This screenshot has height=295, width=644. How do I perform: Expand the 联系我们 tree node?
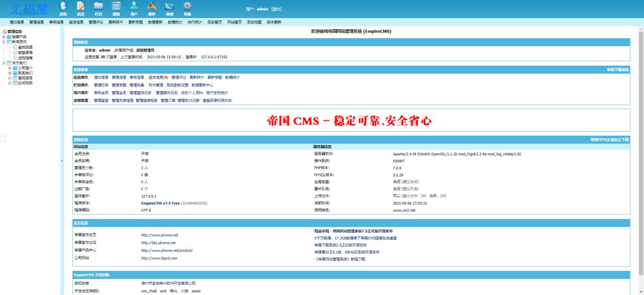[10, 73]
